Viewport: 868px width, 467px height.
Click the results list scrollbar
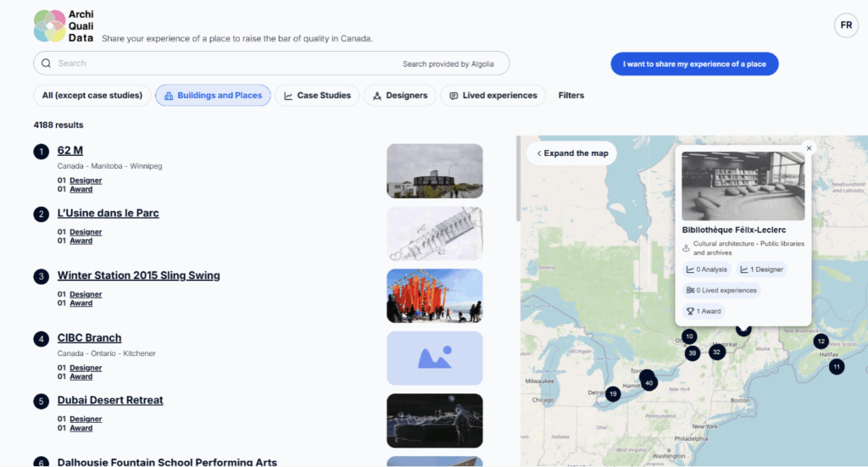[x=518, y=179]
